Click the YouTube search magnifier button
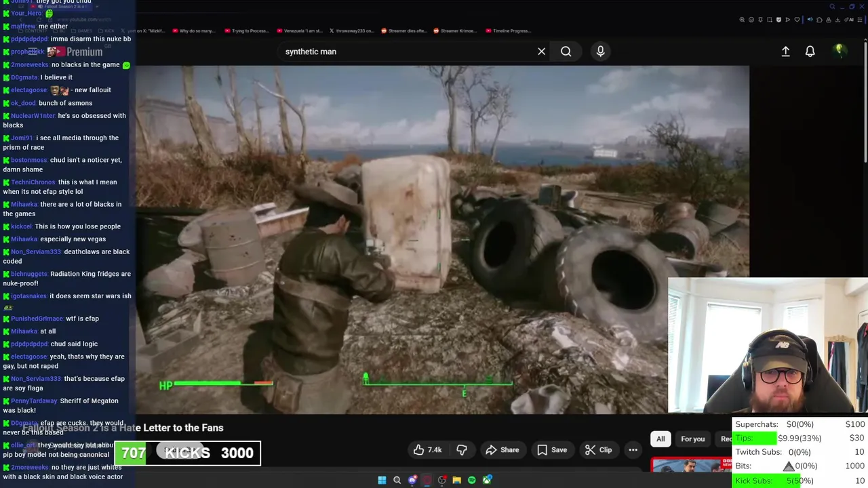This screenshot has height=488, width=868. 566,52
